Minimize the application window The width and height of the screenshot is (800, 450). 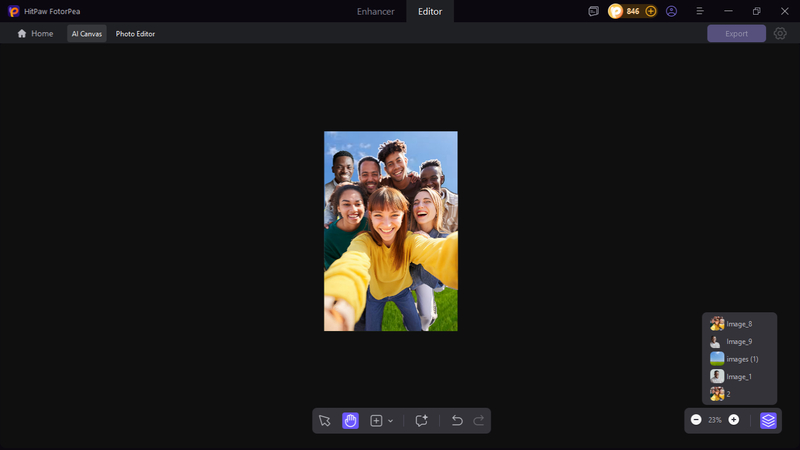point(728,11)
